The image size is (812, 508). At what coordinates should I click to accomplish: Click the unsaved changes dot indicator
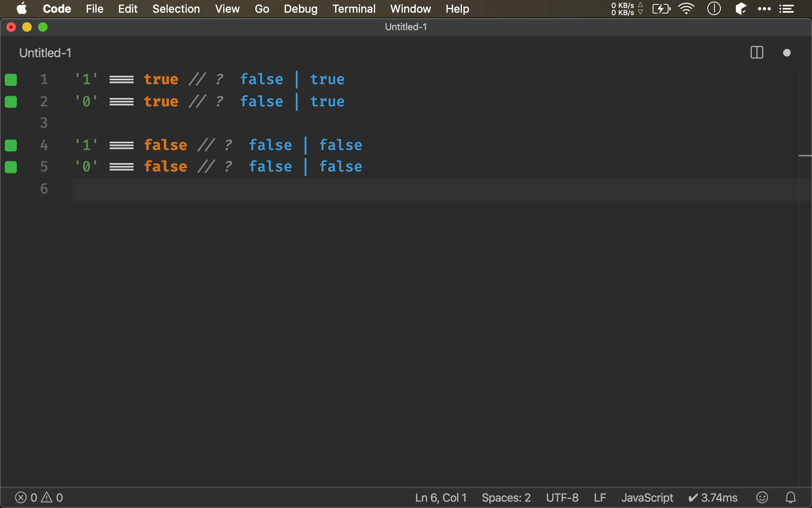[x=787, y=53]
